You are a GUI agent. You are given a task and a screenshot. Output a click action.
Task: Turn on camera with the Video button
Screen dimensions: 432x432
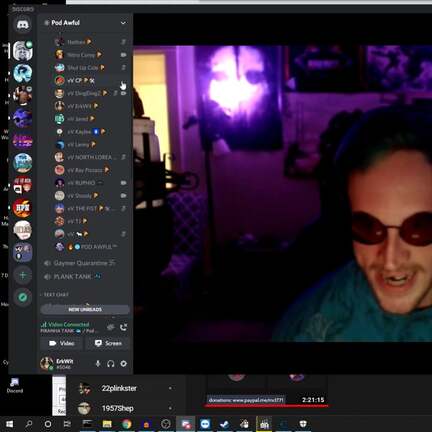click(x=62, y=343)
